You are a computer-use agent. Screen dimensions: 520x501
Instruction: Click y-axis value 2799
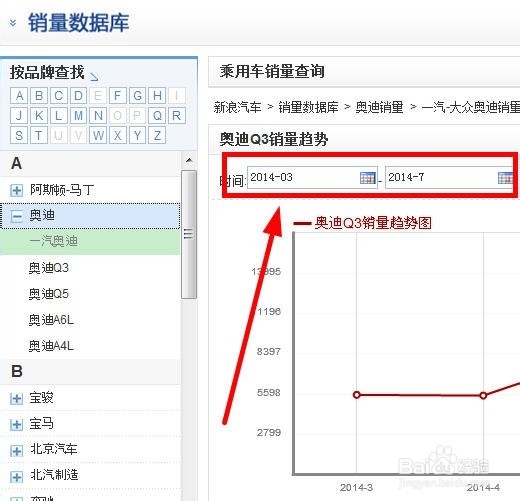(x=269, y=433)
